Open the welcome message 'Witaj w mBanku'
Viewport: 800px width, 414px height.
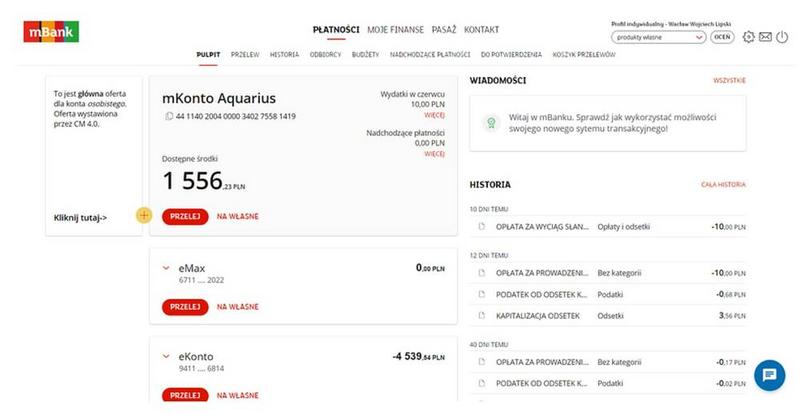point(607,123)
